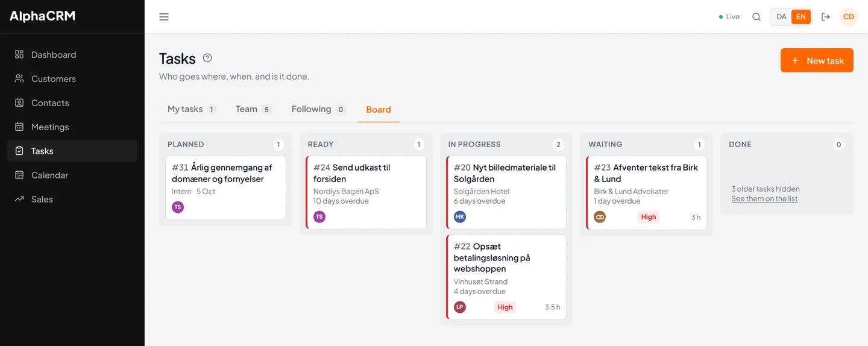Create a task with New task button

(x=817, y=60)
